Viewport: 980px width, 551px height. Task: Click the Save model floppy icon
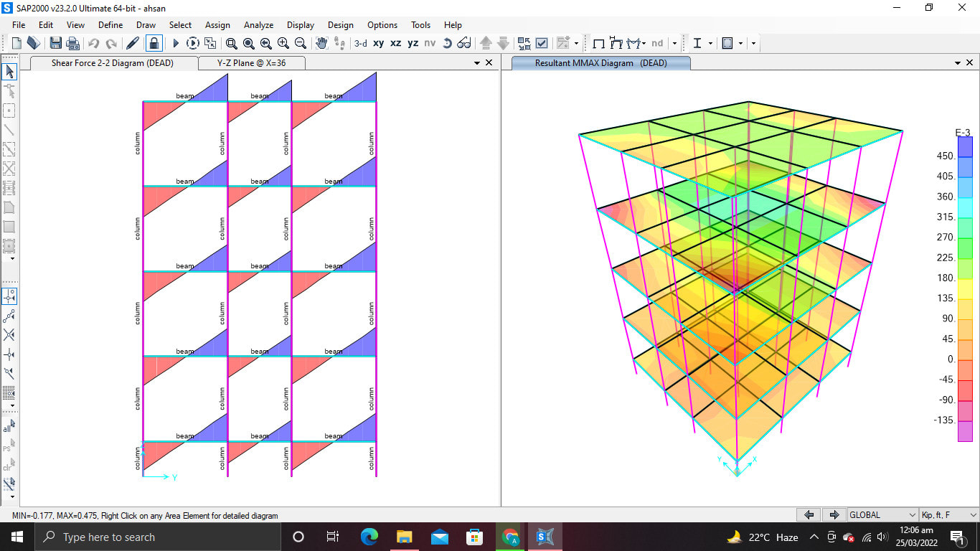[x=55, y=43]
